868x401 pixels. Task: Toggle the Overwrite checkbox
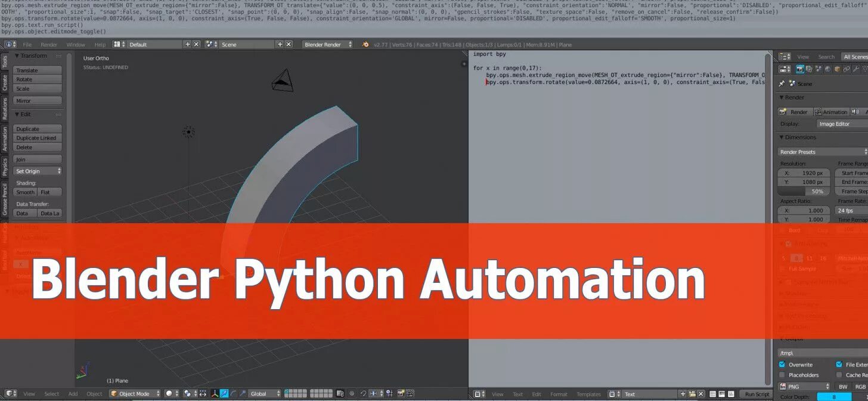tap(782, 365)
